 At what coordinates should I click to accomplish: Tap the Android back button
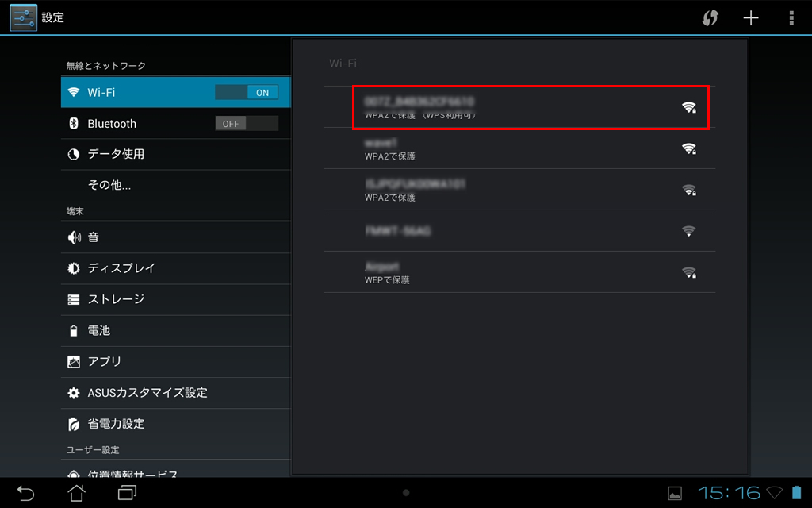[x=25, y=492]
